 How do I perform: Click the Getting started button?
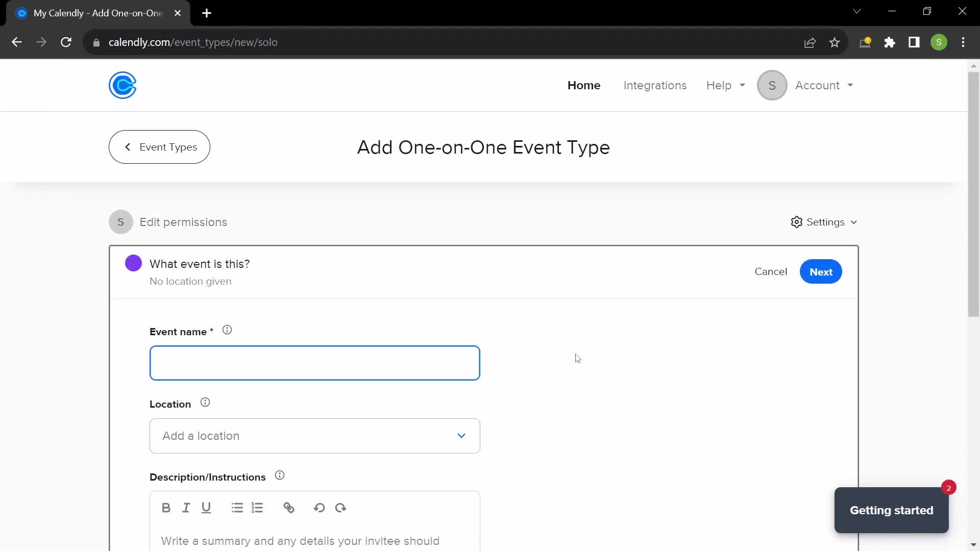click(892, 511)
